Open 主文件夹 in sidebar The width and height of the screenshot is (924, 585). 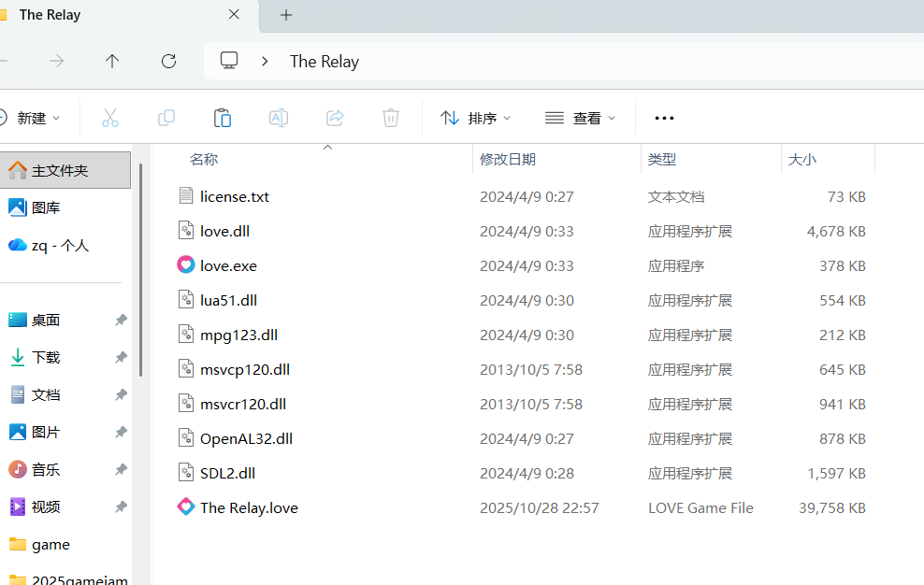coord(65,170)
